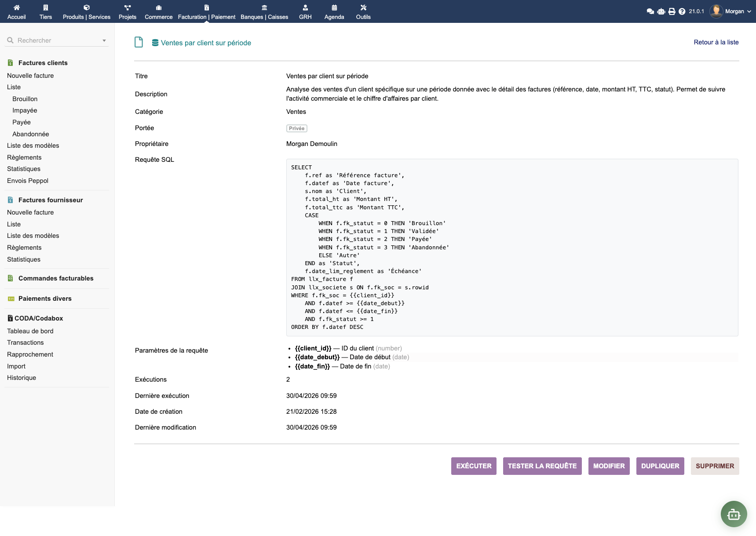Viewport: 756px width, 536px height.
Task: Open the Outils tools icon
Action: pyautogui.click(x=363, y=7)
